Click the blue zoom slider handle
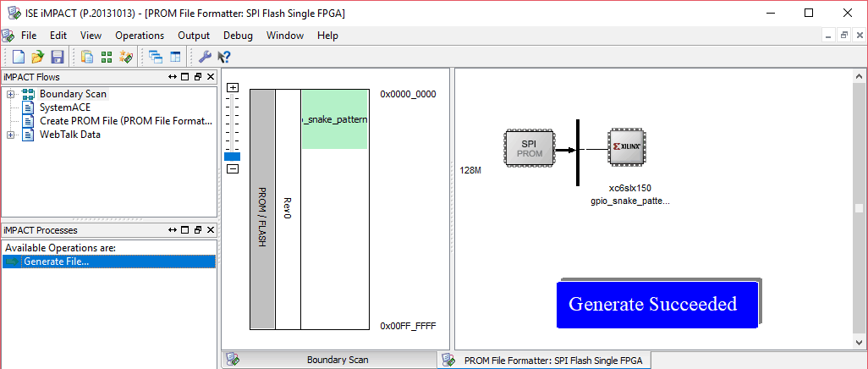 233,157
